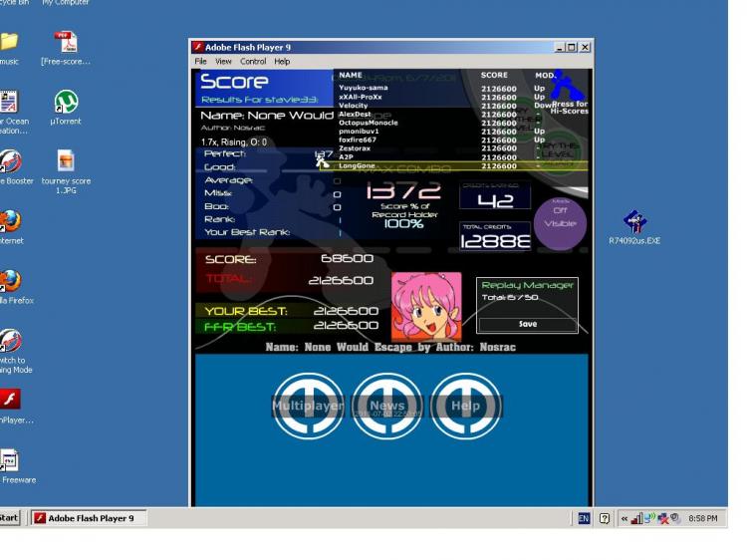Click the News circle button
The image size is (747, 560).
point(386,406)
